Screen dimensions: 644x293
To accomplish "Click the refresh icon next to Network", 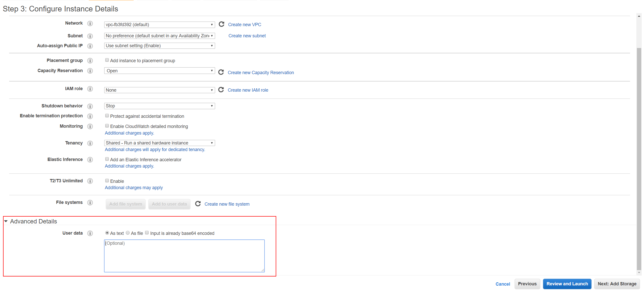I will 221,24.
